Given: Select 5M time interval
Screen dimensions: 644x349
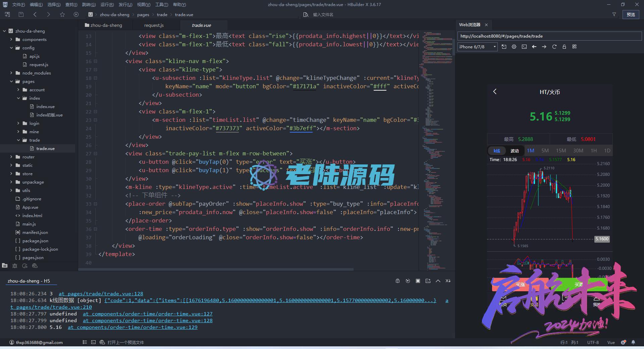Looking at the screenshot, I should point(545,151).
